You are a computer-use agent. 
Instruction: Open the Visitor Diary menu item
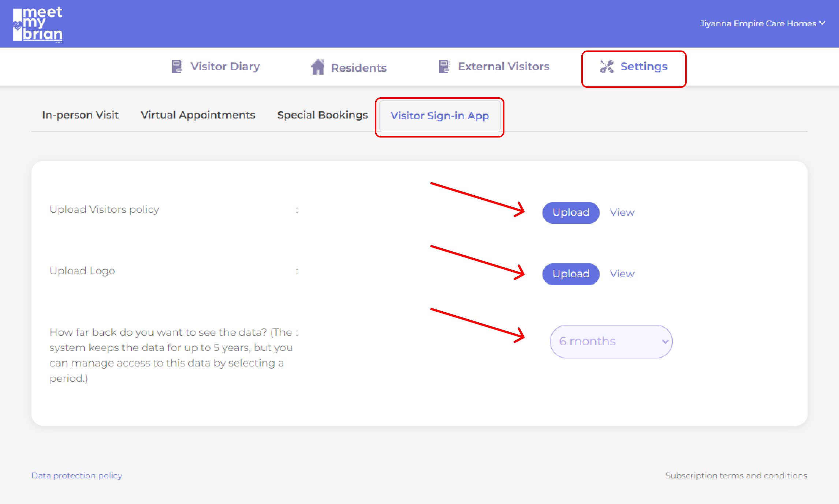click(225, 67)
